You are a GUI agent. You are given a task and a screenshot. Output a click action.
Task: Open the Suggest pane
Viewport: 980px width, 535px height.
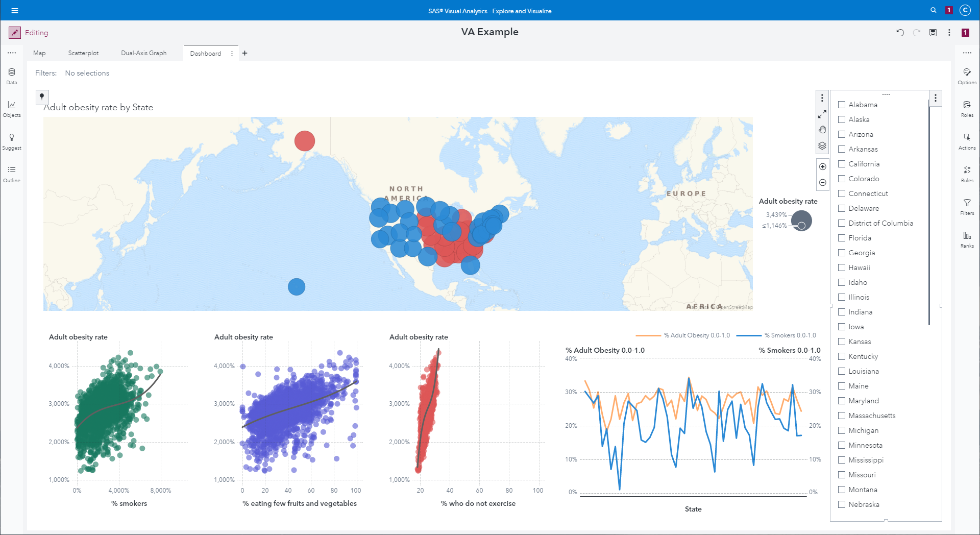click(12, 141)
